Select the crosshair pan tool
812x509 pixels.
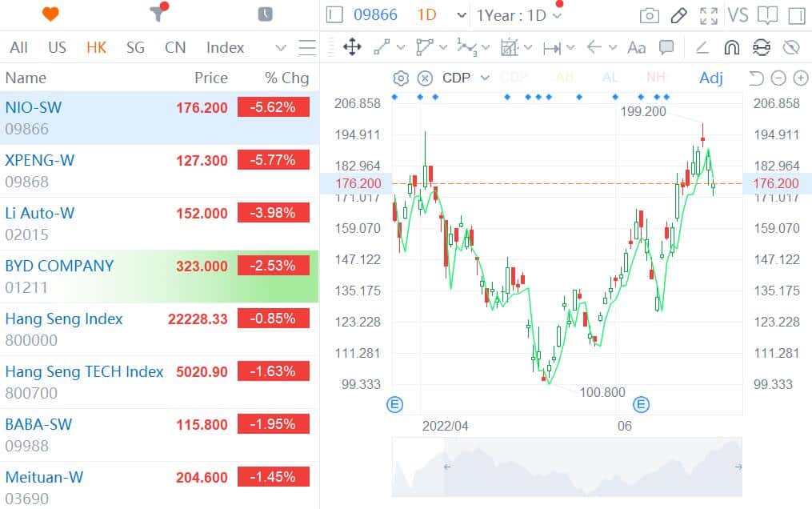(350, 47)
